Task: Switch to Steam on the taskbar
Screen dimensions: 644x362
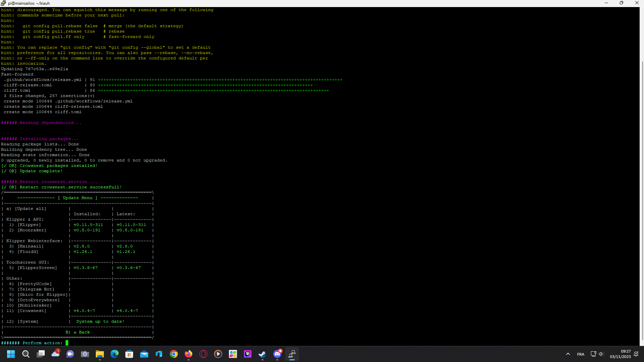Action: 263,354
